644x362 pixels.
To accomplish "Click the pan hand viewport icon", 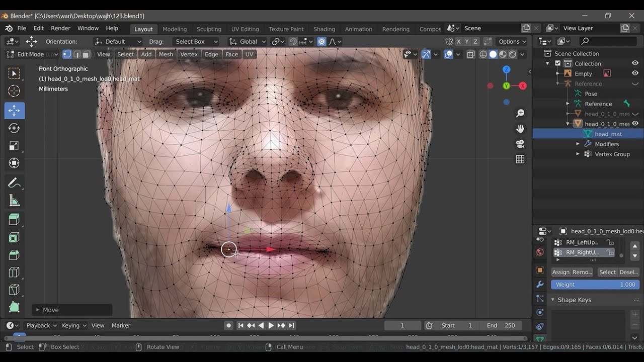I will [520, 129].
